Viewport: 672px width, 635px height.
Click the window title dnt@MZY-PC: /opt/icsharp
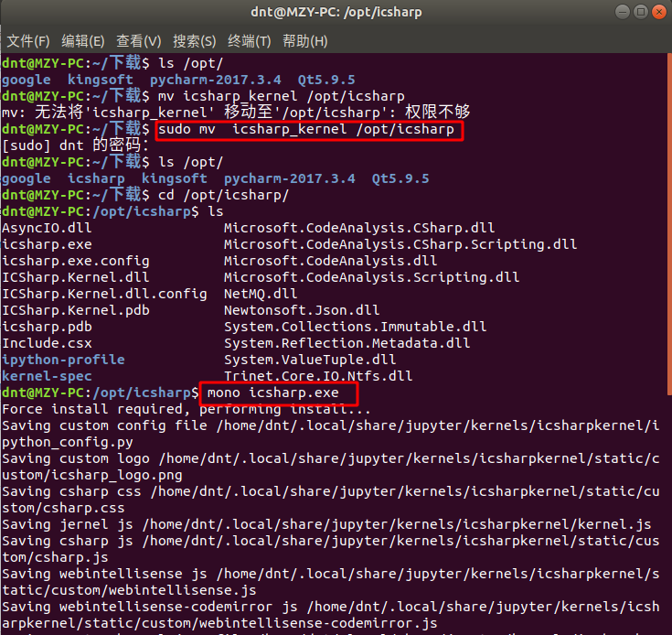tap(336, 12)
